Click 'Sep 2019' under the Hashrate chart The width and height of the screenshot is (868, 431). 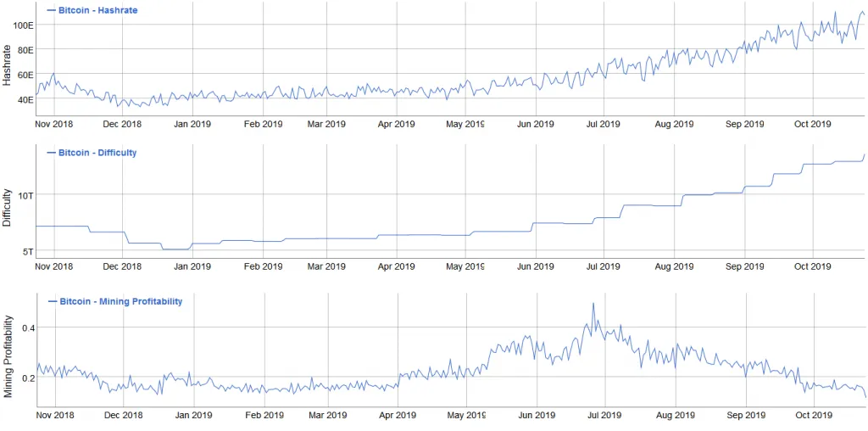[x=744, y=125]
